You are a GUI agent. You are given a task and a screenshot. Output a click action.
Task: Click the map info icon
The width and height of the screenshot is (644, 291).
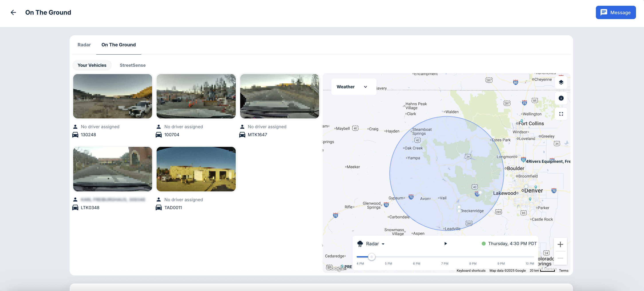point(561,98)
